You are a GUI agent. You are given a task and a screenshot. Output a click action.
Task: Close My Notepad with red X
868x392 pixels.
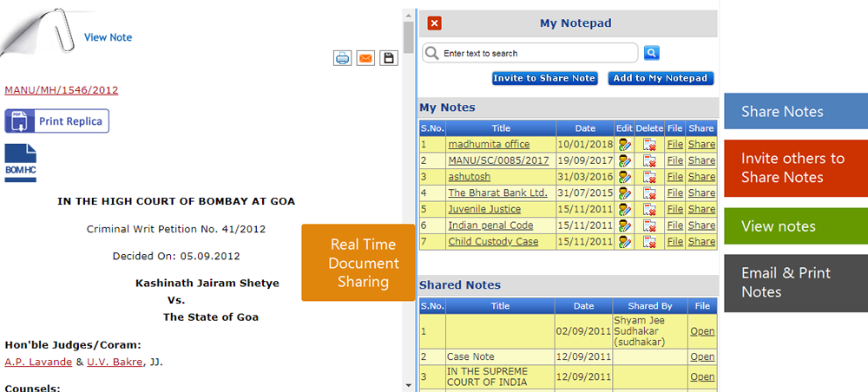click(x=435, y=23)
